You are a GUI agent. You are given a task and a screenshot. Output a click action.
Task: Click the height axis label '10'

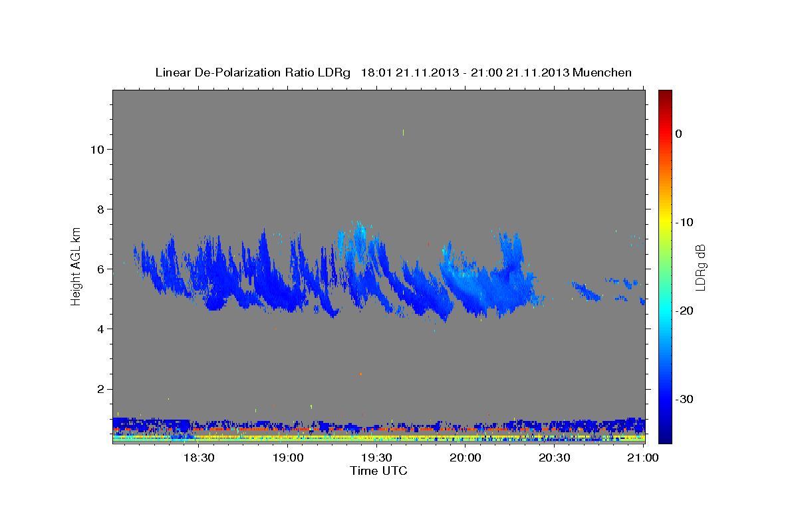pos(96,149)
